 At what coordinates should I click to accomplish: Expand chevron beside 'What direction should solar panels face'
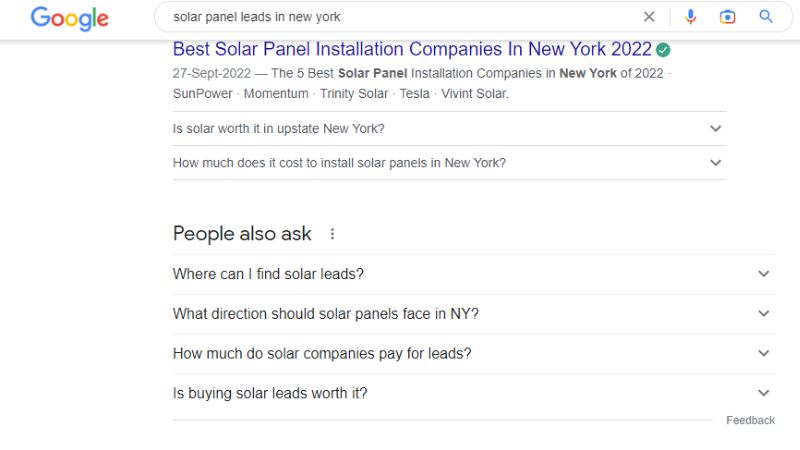pos(763,313)
